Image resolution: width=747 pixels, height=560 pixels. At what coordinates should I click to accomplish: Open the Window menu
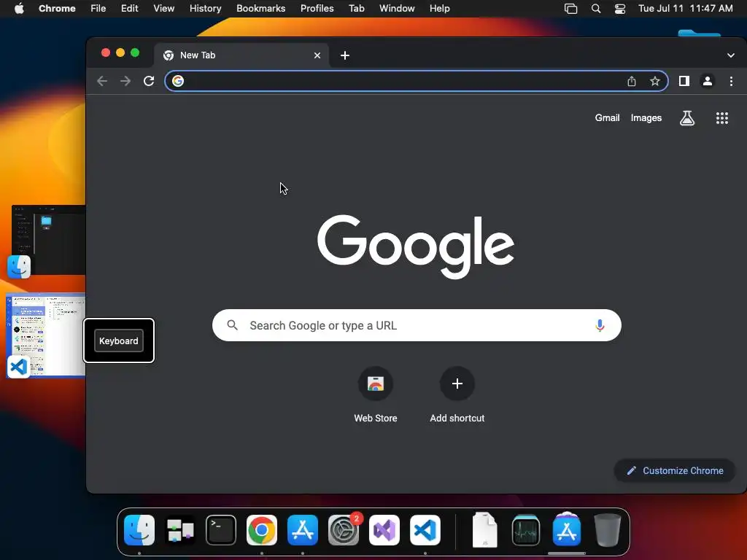click(397, 9)
